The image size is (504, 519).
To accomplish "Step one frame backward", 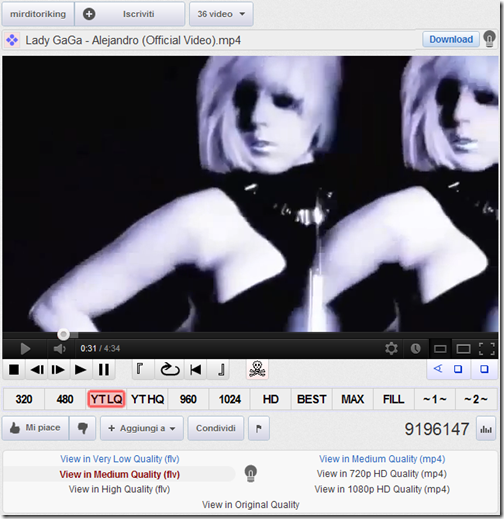I will (x=37, y=370).
